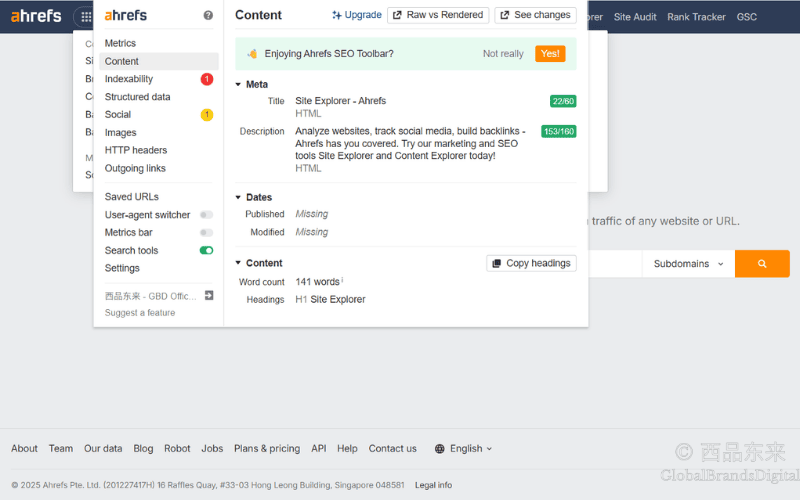
Task: Disable the Search tools toggle
Action: (206, 251)
